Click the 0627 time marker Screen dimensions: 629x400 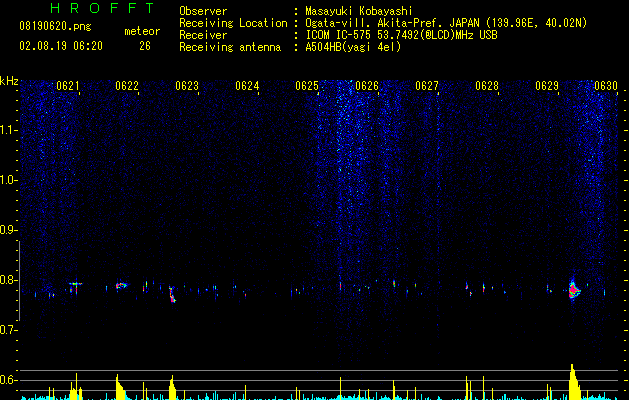pyautogui.click(x=427, y=86)
